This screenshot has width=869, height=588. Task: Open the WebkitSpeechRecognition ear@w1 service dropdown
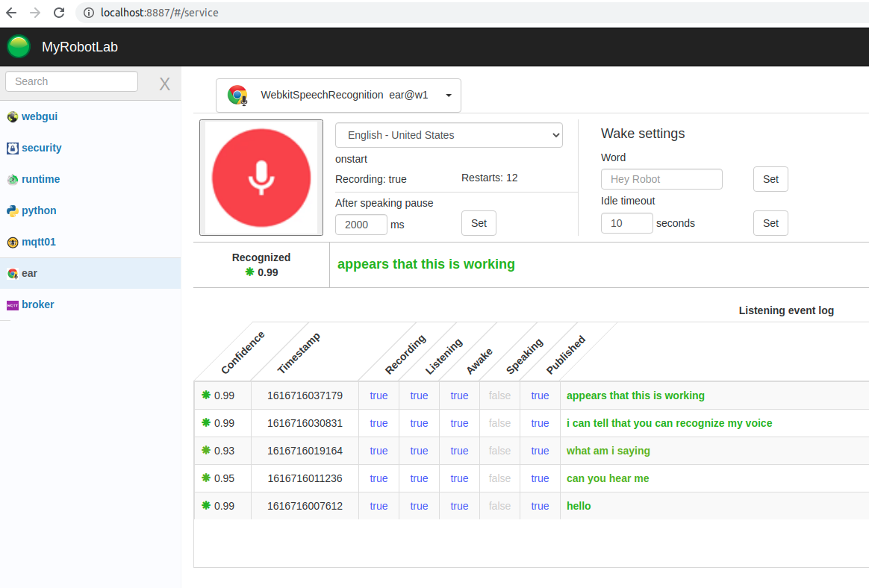(338, 96)
